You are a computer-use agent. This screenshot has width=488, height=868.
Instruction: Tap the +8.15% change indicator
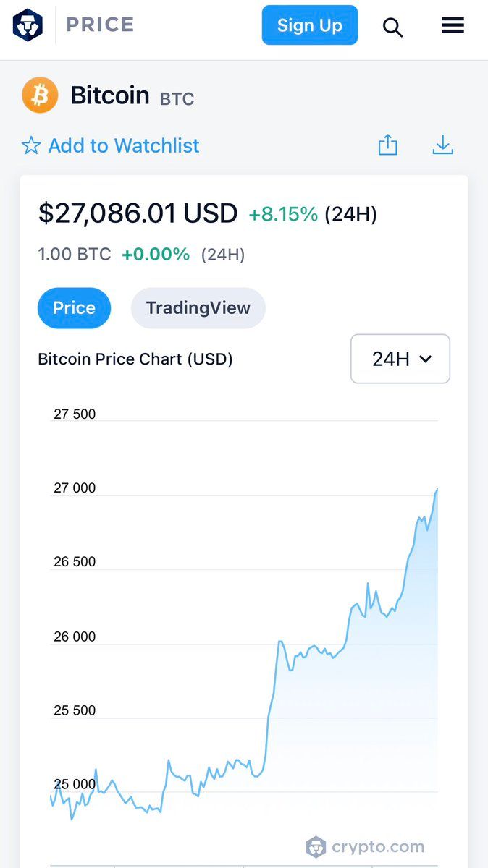coord(283,214)
